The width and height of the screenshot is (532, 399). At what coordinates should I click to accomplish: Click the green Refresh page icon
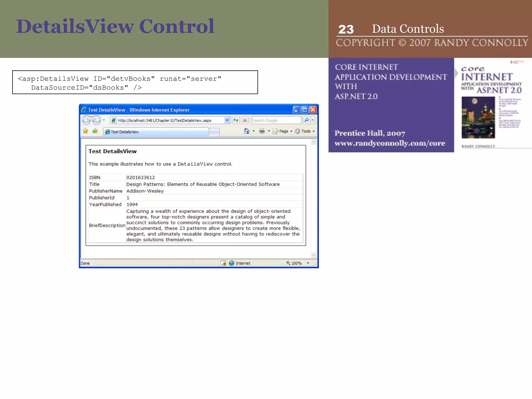point(236,120)
